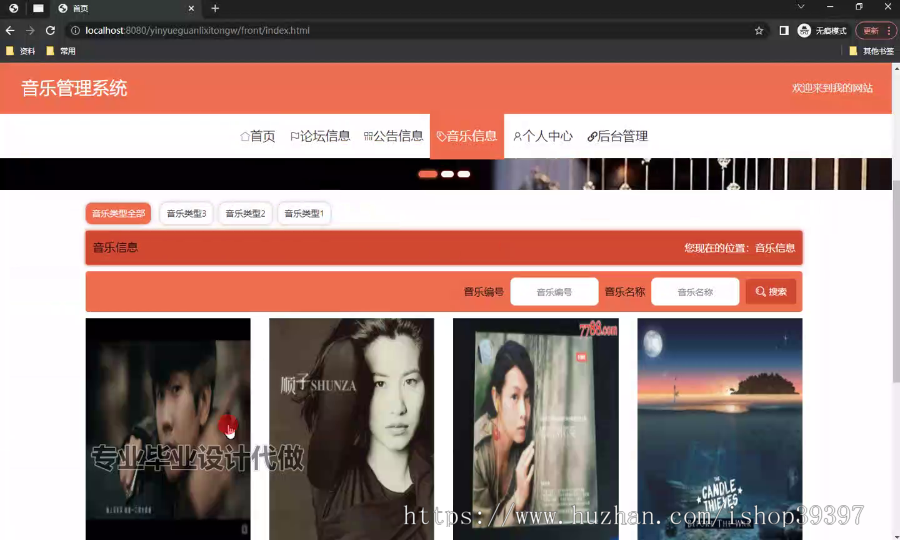Click the page vertical scrollbar

pos(896,281)
